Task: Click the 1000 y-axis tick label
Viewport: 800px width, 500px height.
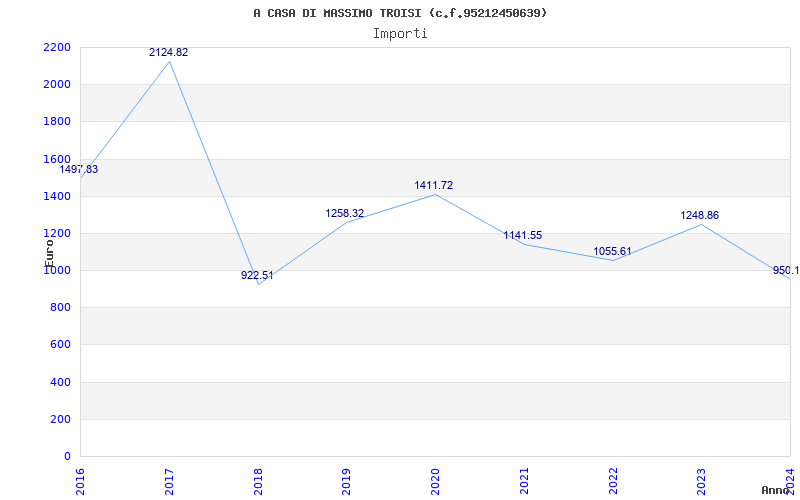Action: point(57,271)
